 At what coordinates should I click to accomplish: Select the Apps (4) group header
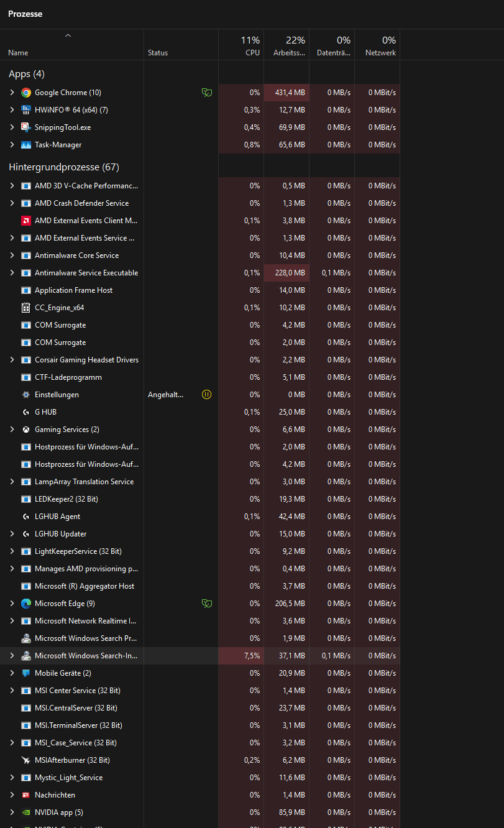point(27,74)
